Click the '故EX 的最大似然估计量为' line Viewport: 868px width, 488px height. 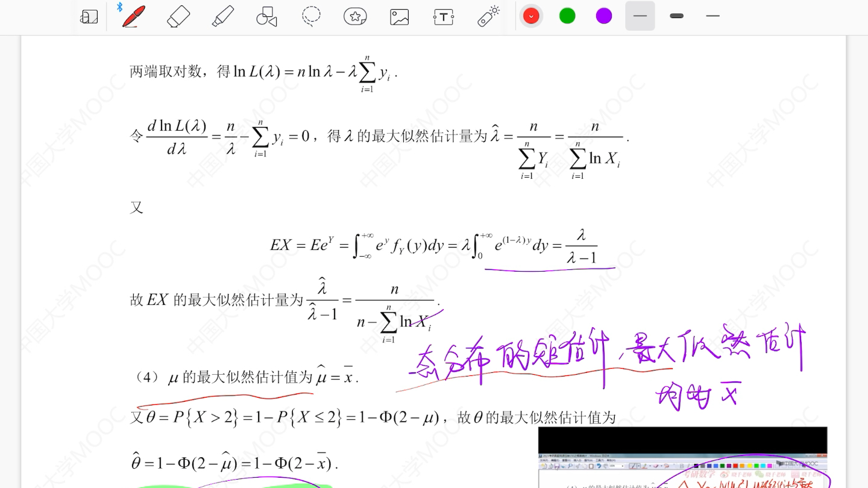[218, 299]
